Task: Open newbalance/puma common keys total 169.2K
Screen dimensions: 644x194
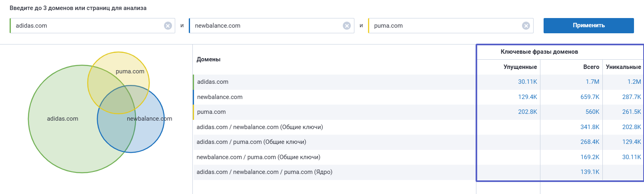Action: [590, 157]
